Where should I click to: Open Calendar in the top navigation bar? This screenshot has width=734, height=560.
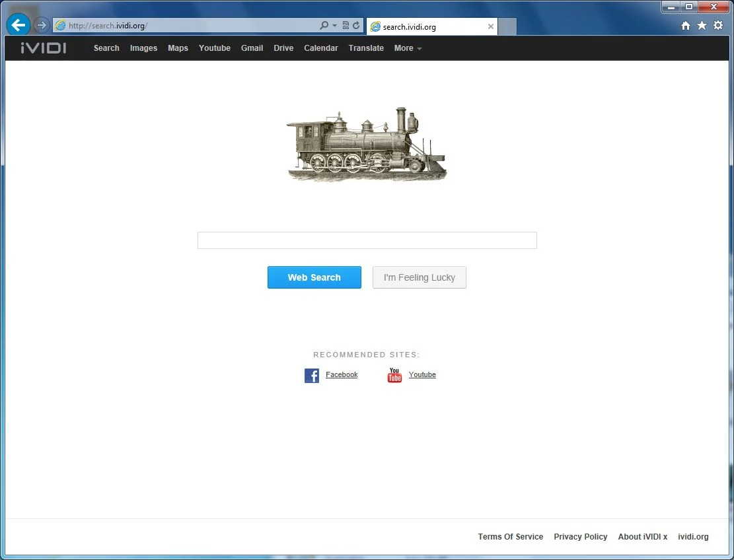(320, 48)
